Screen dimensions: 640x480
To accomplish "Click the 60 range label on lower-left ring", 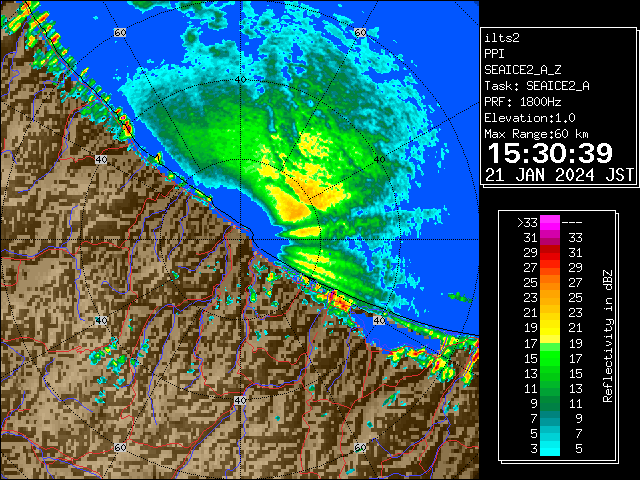I will [120, 447].
